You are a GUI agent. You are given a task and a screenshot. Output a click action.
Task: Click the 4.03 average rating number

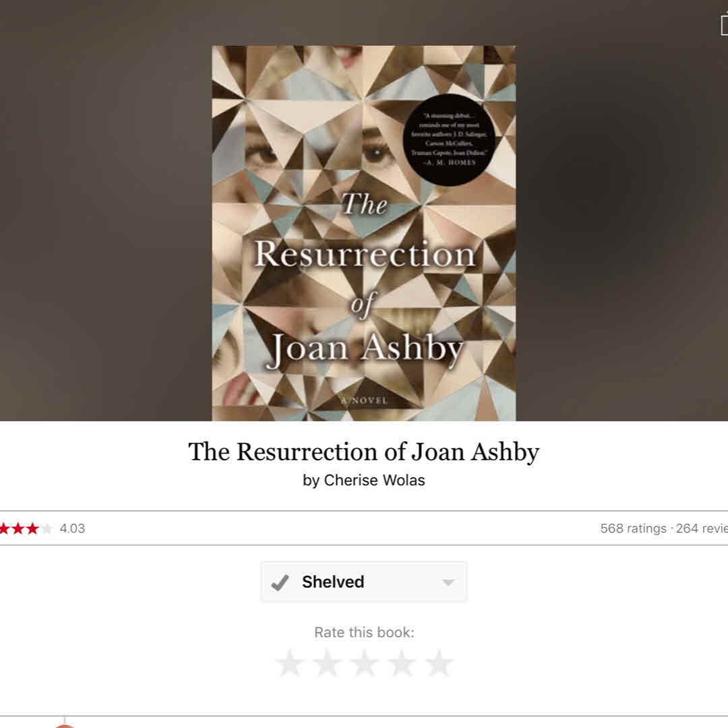click(x=72, y=528)
